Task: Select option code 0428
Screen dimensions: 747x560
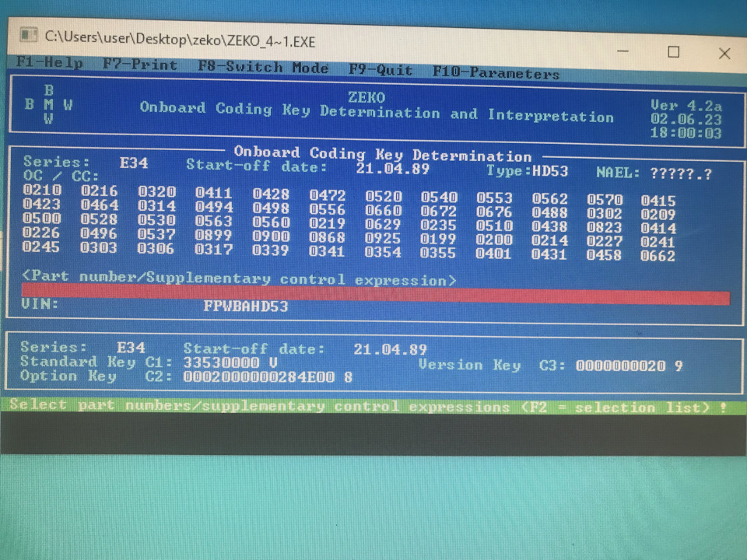Action: point(271,194)
